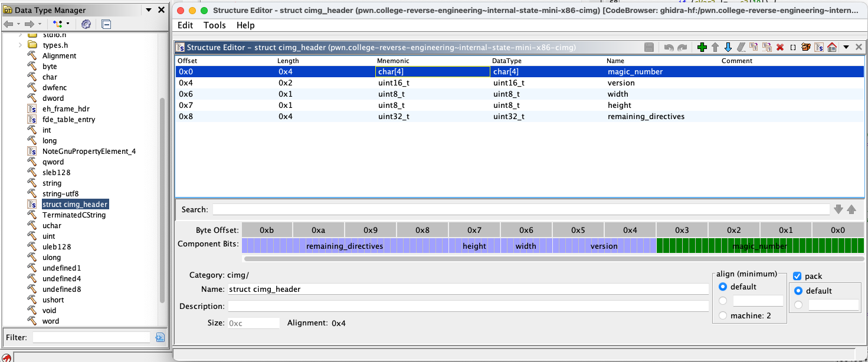Click the height component bits block
Viewport: 868px width, 362px height.
(474, 246)
